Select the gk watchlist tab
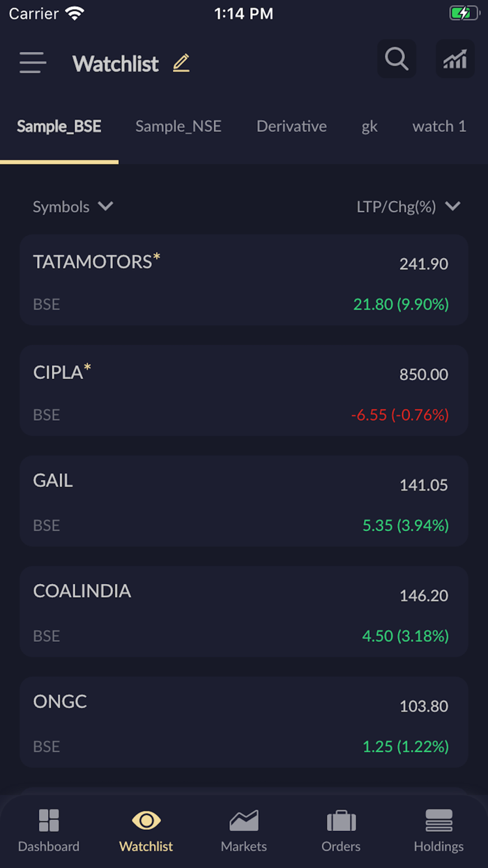 click(369, 126)
